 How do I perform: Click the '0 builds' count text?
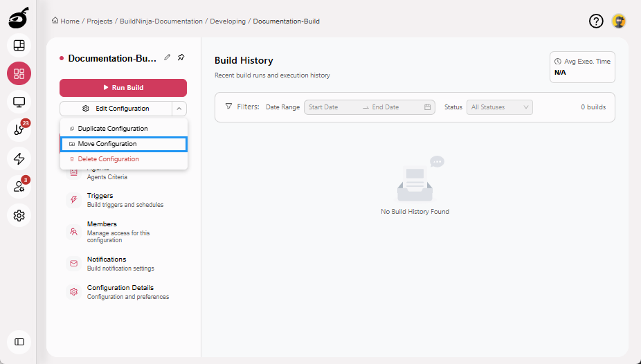click(593, 107)
